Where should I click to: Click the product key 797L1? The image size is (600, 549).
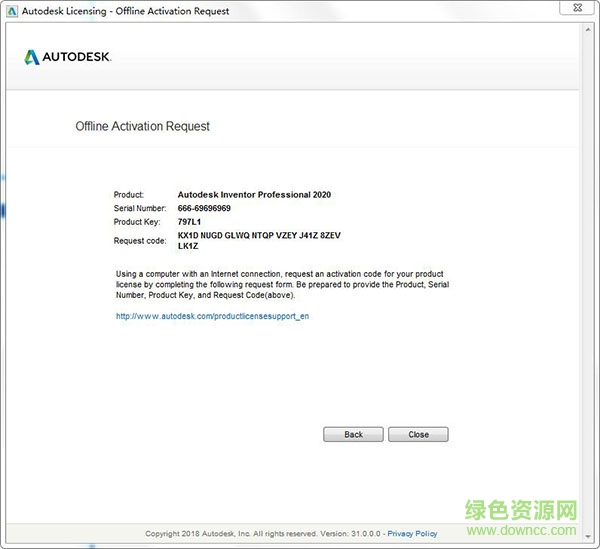click(x=191, y=222)
